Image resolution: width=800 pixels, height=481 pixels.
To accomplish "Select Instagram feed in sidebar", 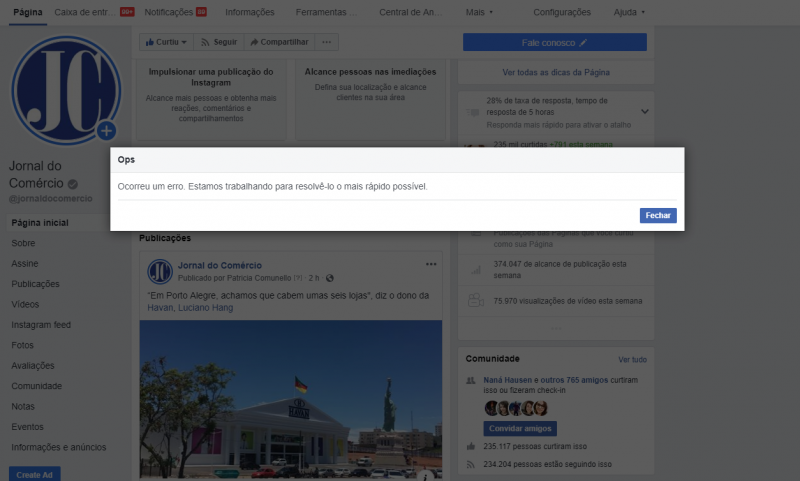I will 41,325.
